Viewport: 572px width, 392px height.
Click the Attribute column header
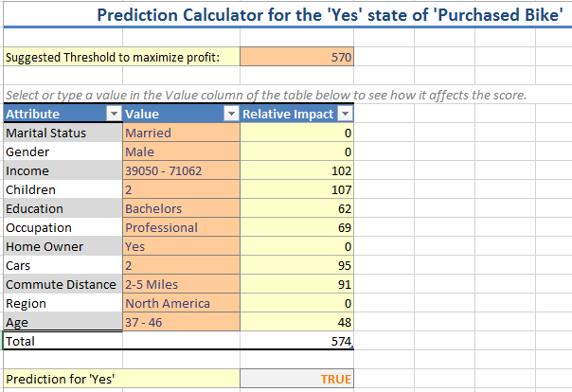coord(63,115)
